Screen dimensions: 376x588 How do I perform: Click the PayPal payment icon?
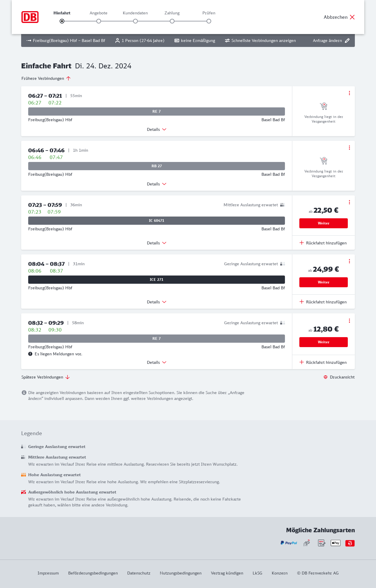[289, 543]
